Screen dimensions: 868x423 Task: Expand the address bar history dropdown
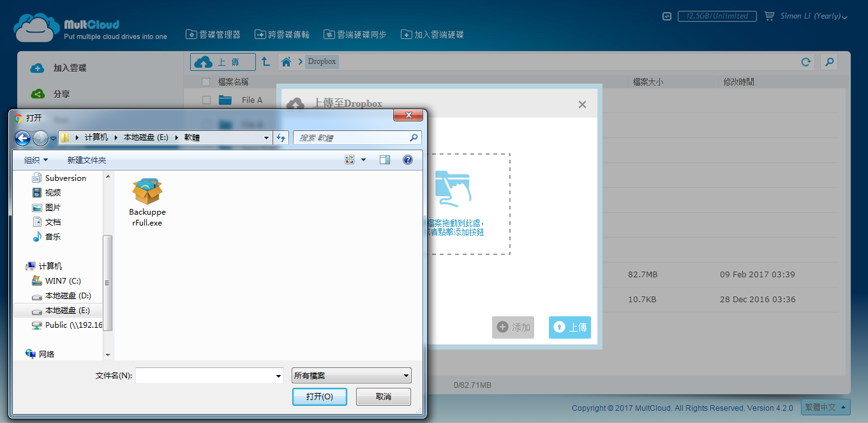(x=266, y=137)
